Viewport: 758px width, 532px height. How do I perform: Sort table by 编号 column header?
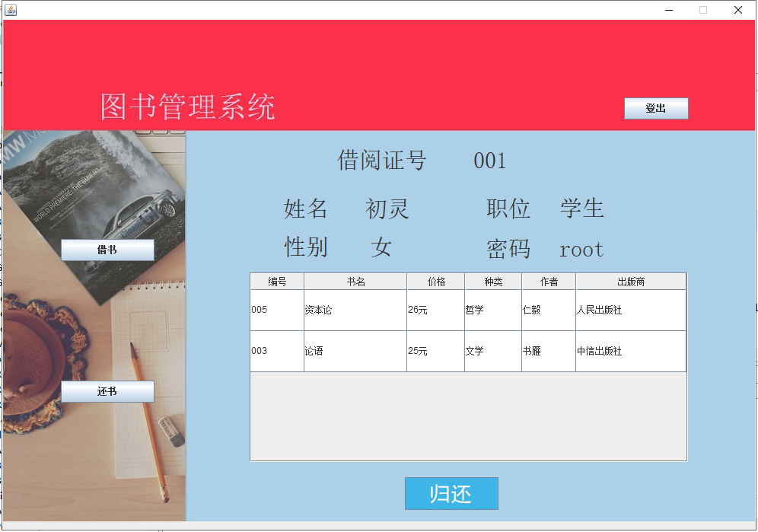277,282
